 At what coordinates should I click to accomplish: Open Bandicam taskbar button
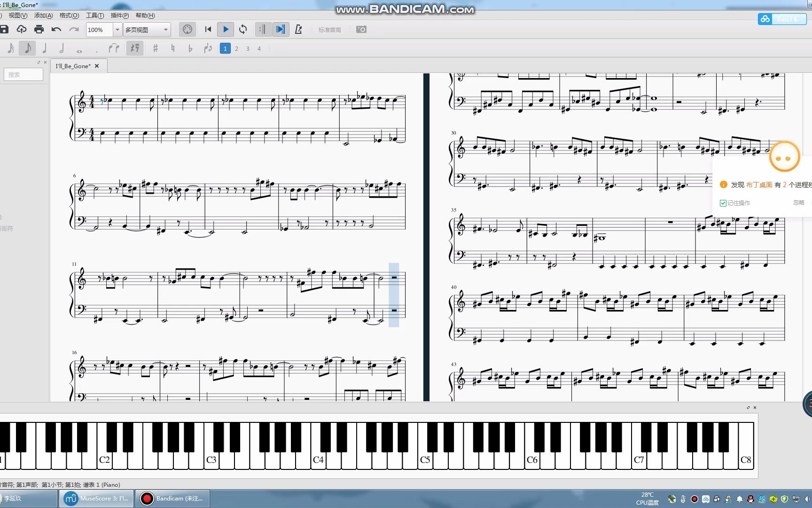pos(172,499)
